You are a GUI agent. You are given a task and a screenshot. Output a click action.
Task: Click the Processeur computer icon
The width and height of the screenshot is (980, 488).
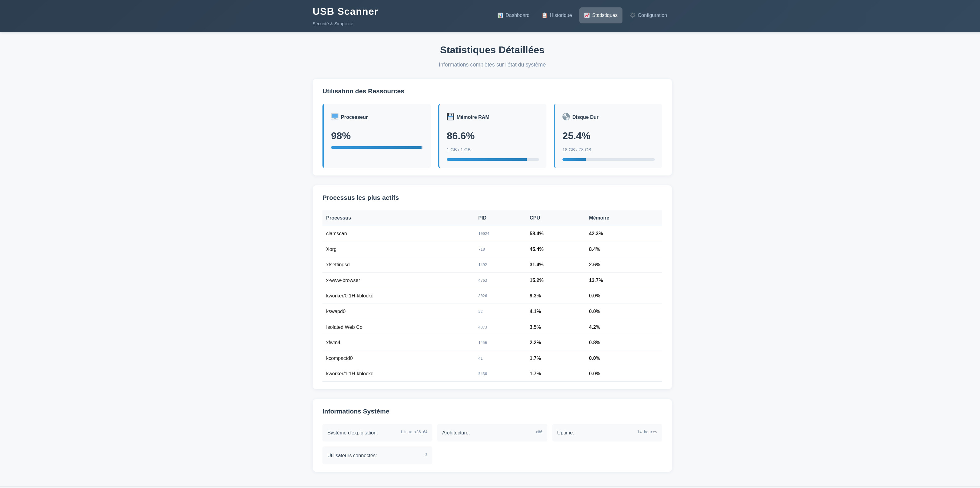coord(334,116)
